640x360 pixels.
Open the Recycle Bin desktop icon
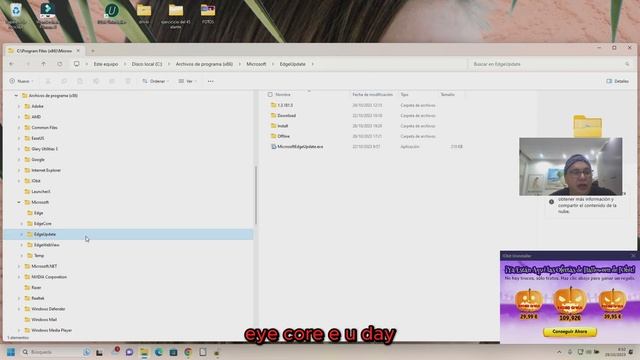coord(16,15)
